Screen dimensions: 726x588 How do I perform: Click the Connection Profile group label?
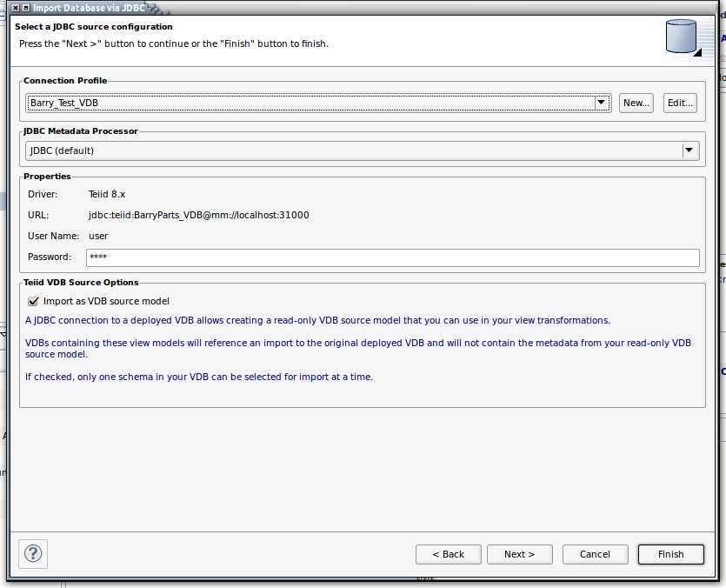[65, 81]
